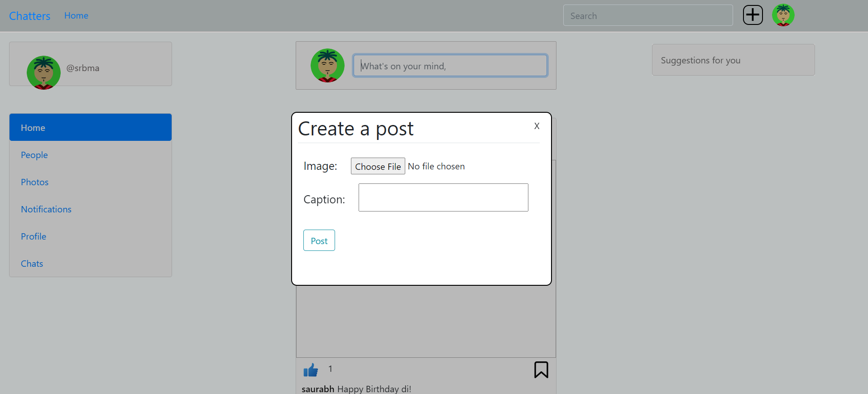Open the Chatters brand link

(30, 16)
